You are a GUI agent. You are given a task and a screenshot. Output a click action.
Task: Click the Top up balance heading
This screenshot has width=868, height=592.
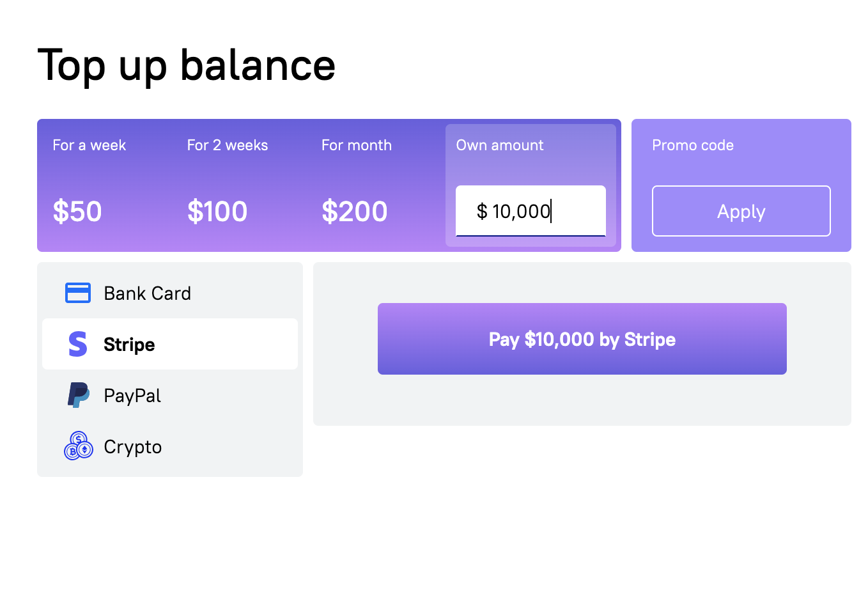187,66
